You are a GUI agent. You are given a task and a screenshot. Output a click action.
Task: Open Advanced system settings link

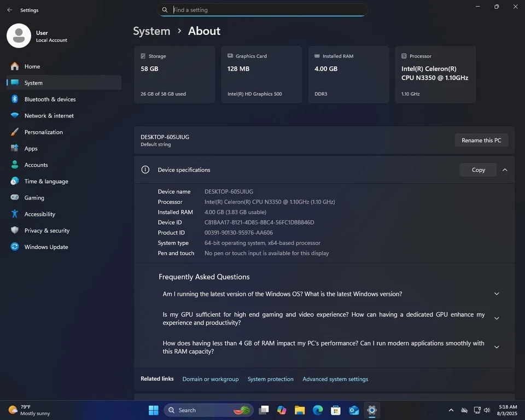pyautogui.click(x=335, y=378)
